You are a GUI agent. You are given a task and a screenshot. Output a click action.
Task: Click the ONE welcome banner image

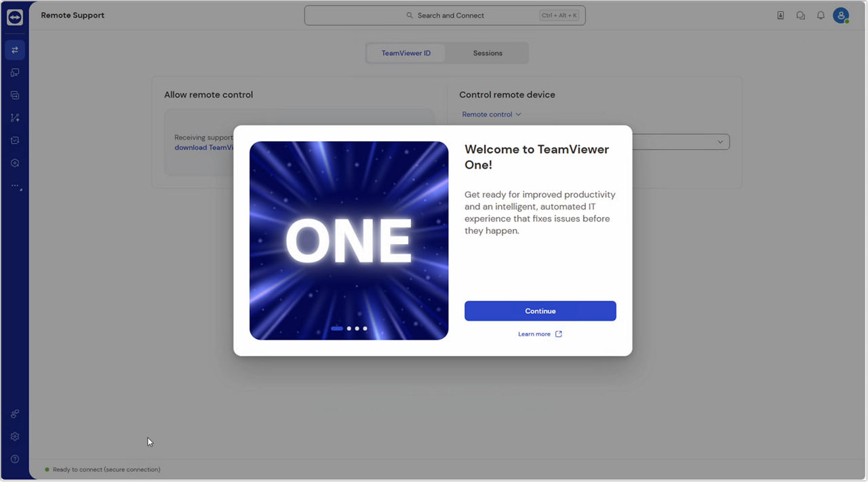click(x=349, y=241)
